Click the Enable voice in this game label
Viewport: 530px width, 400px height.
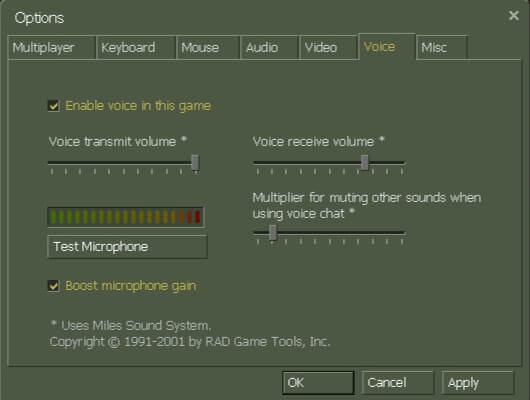point(138,106)
